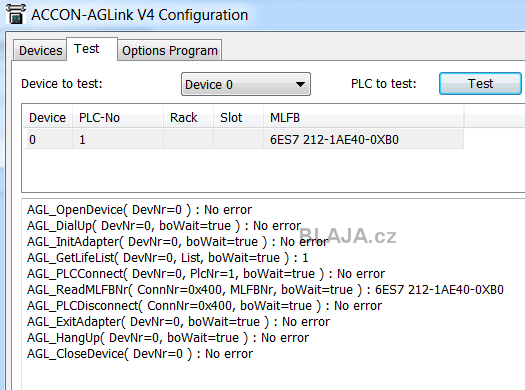Click the PLC-No cell containing 1
This screenshot has height=390, width=525.
coord(118,139)
